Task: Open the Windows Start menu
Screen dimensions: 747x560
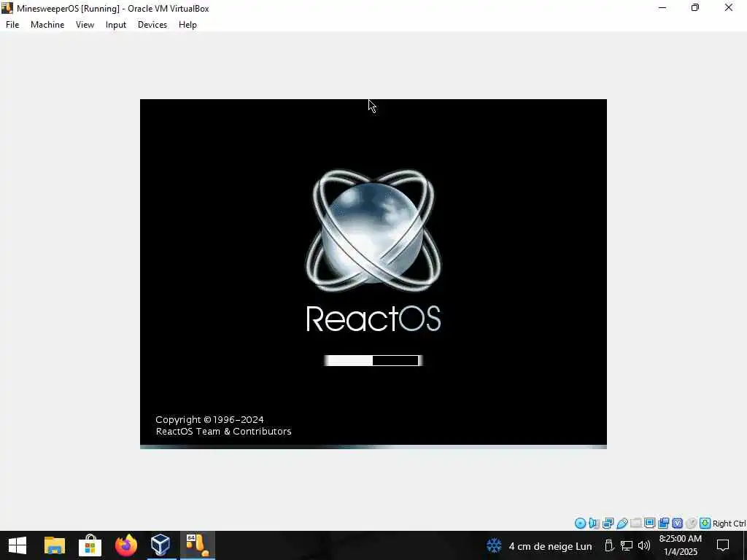Action: click(x=18, y=545)
